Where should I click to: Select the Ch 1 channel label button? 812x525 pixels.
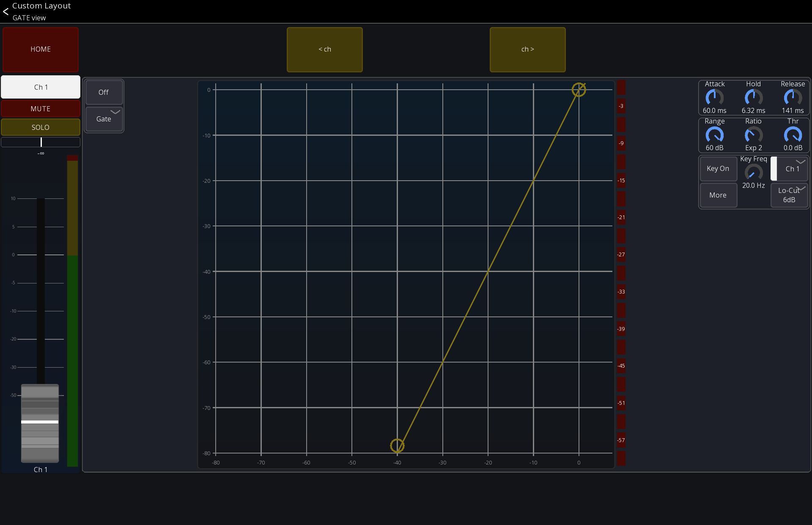pos(41,87)
